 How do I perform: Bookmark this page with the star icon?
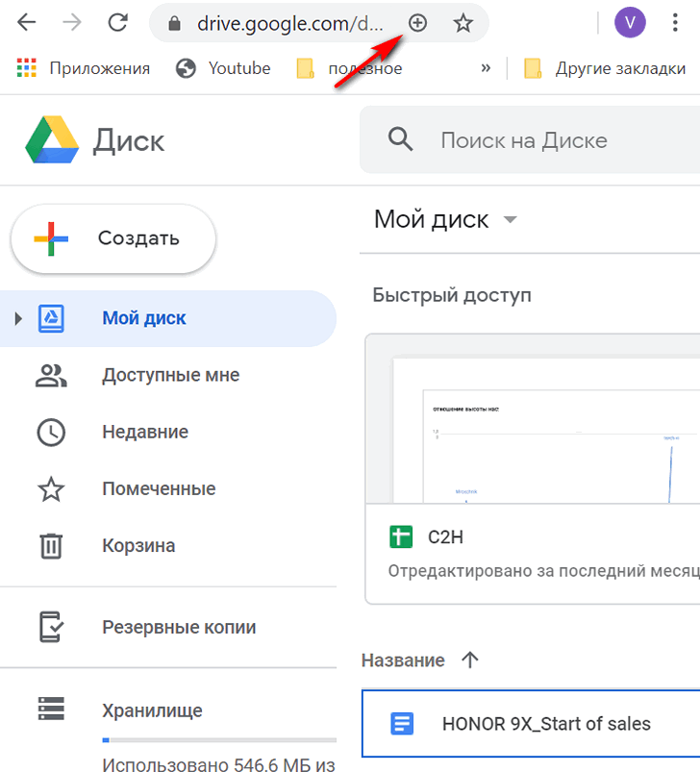pyautogui.click(x=462, y=23)
